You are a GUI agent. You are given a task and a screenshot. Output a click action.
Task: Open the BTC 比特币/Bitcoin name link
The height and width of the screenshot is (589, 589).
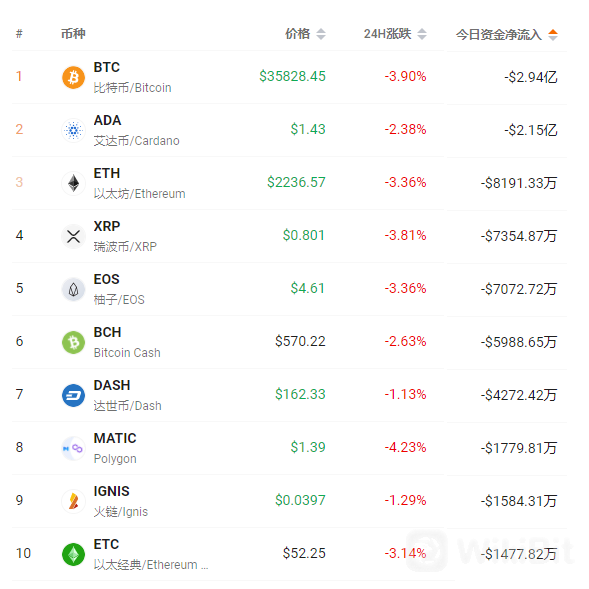[x=132, y=77]
